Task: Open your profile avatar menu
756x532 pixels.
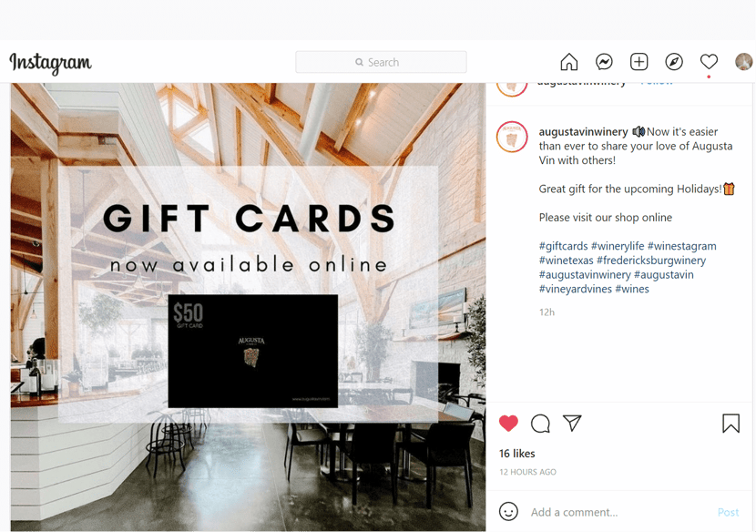Action: [x=744, y=62]
